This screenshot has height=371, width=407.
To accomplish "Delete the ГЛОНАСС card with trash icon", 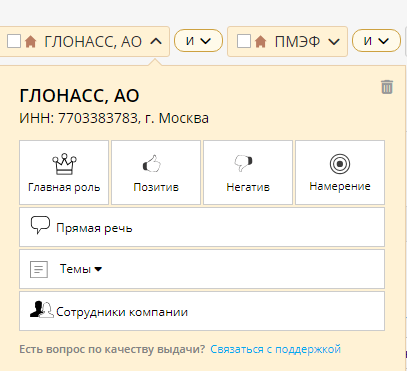I will tap(387, 87).
